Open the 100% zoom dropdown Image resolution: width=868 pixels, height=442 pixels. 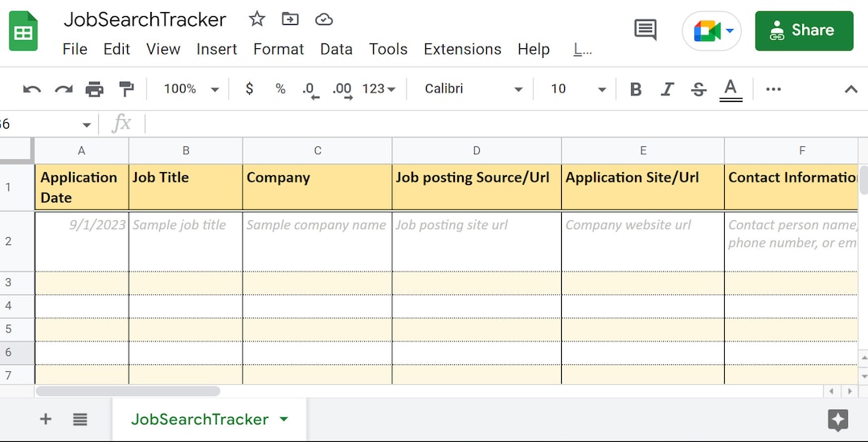coord(191,89)
